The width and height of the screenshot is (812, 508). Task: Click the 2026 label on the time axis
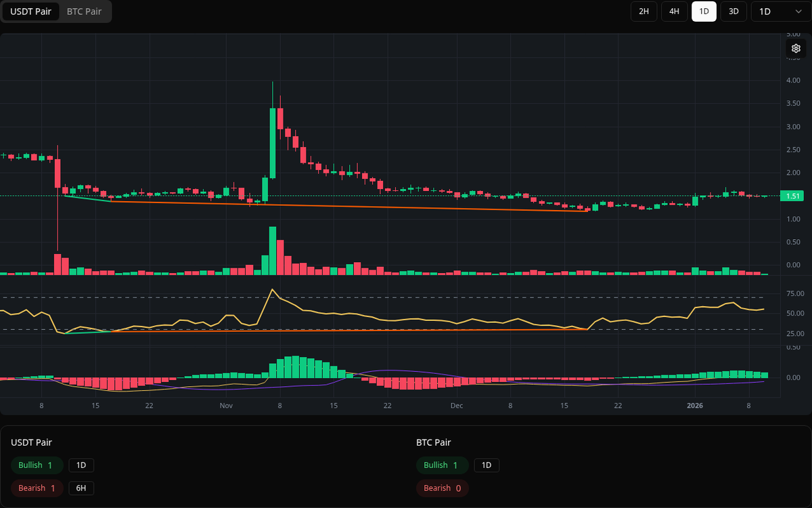[696, 405]
